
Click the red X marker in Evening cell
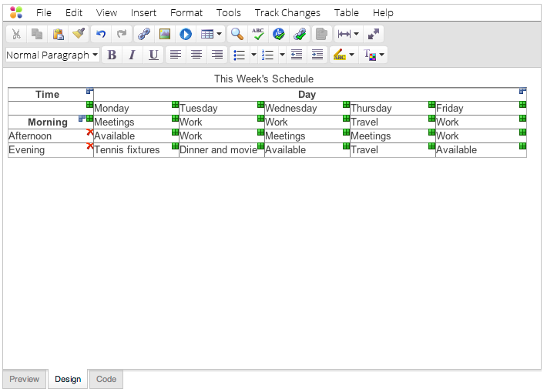pyautogui.click(x=90, y=146)
